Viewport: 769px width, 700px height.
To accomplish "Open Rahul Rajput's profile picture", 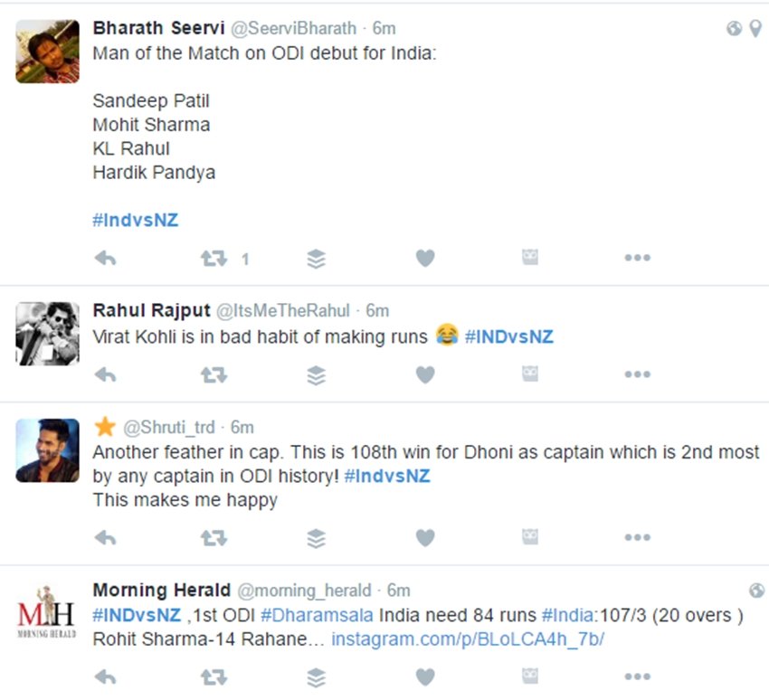I will (47, 334).
